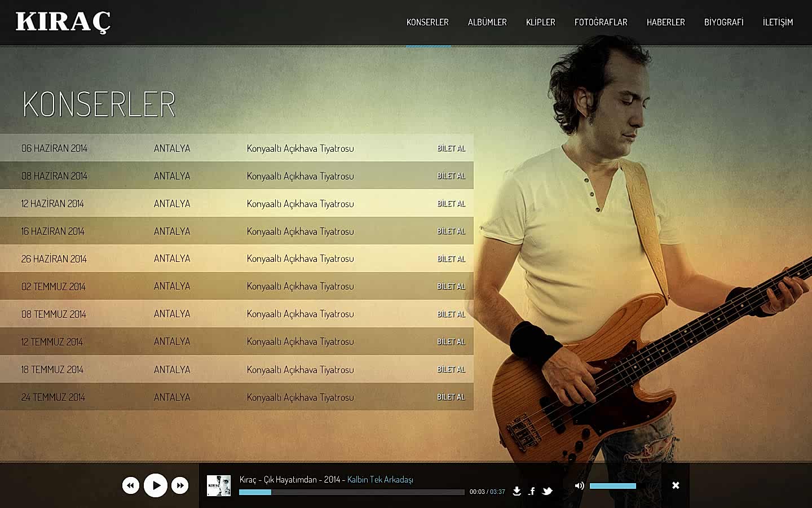The height and width of the screenshot is (508, 812).
Task: Click the KIRAÇ logo
Action: [x=63, y=22]
